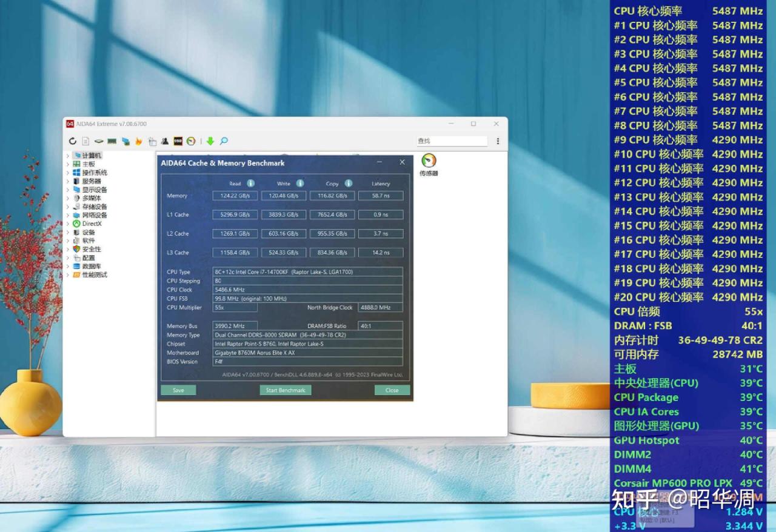Select 设备 in the left tree

pos(89,232)
